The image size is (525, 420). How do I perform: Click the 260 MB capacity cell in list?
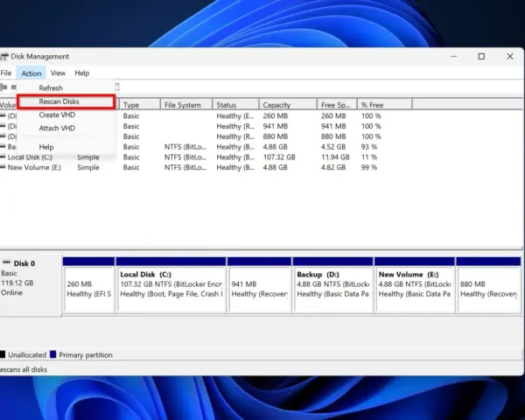tap(276, 116)
